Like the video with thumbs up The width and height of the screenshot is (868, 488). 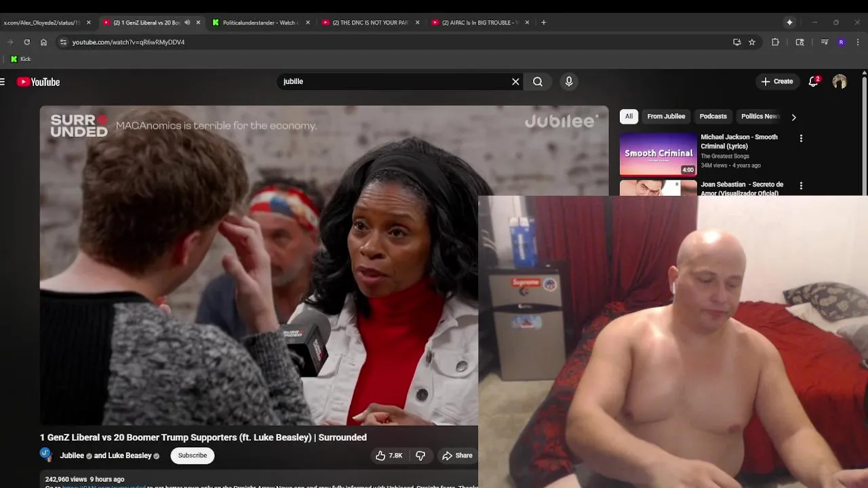tap(389, 455)
